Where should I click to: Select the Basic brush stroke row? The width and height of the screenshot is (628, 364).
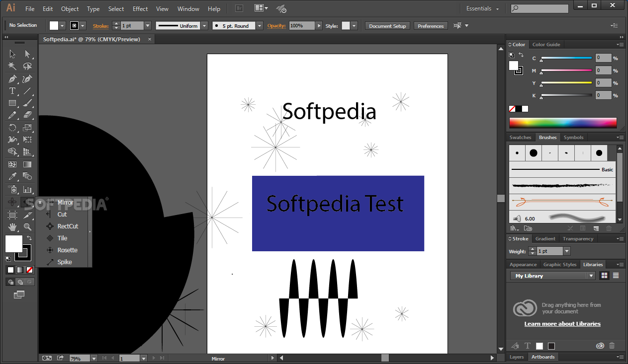(x=562, y=169)
